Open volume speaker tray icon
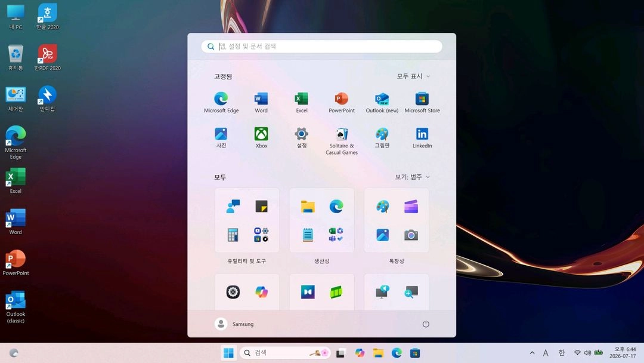The height and width of the screenshot is (363, 644). click(588, 353)
